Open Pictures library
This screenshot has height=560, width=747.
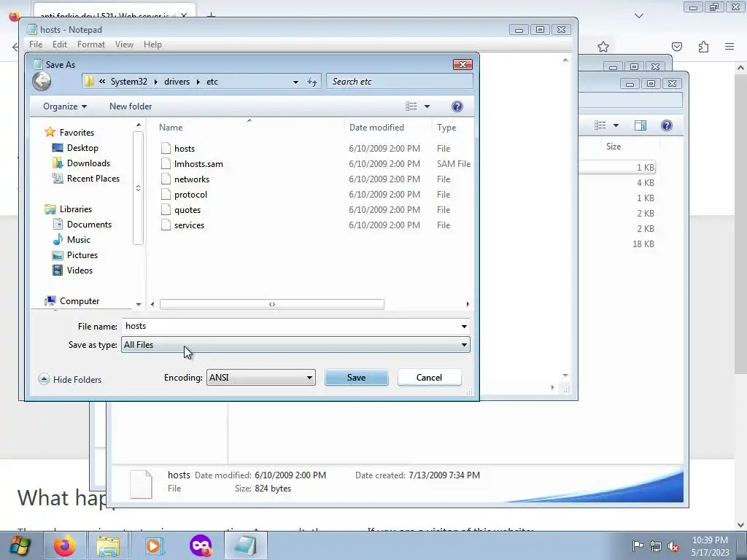(82, 254)
